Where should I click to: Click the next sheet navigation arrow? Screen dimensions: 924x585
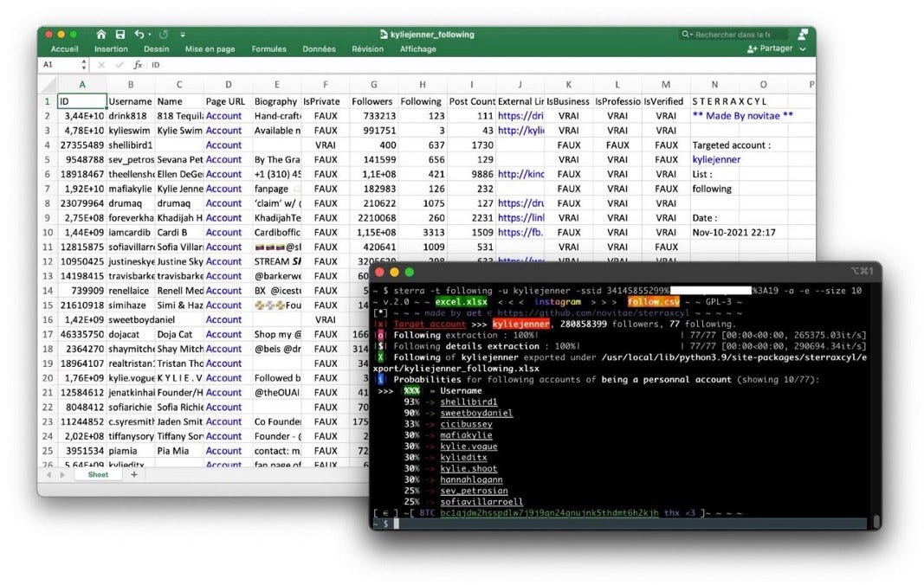click(62, 475)
